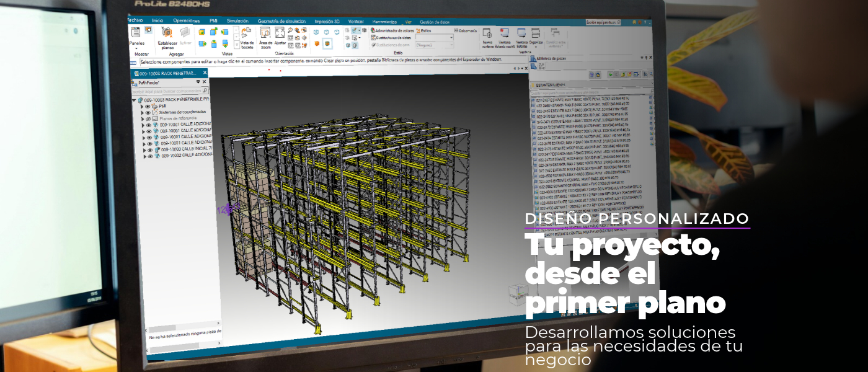Close the 009-10003 RACK PENETRAB document tab
Image resolution: width=868 pixels, height=372 pixels.
click(x=205, y=73)
